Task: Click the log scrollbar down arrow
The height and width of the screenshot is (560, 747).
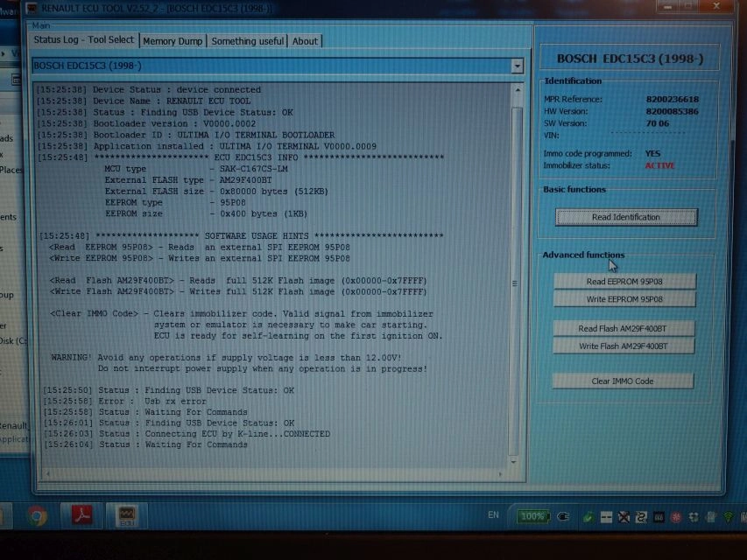Action: point(513,462)
